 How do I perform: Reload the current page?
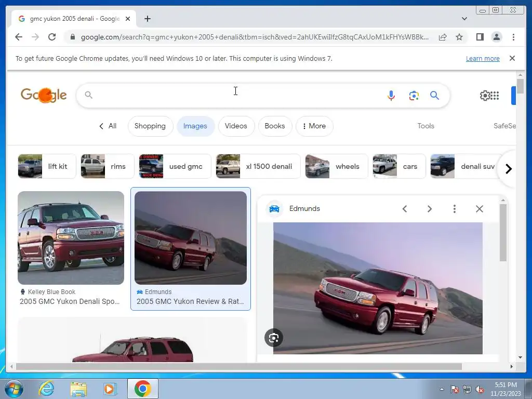pyautogui.click(x=52, y=37)
